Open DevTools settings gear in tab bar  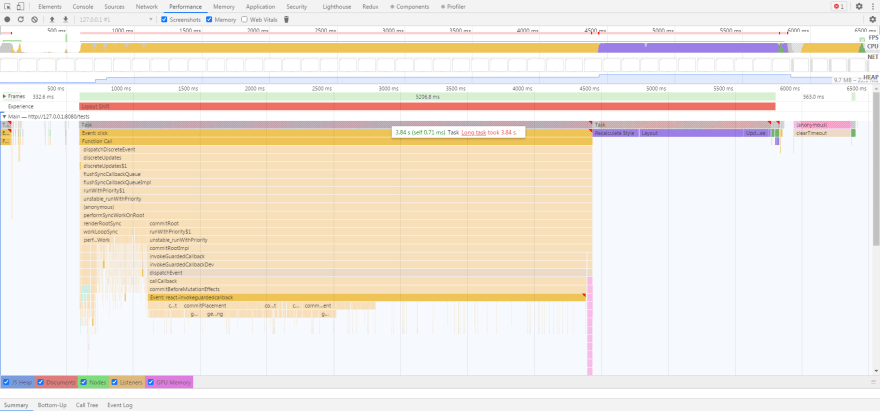click(859, 7)
